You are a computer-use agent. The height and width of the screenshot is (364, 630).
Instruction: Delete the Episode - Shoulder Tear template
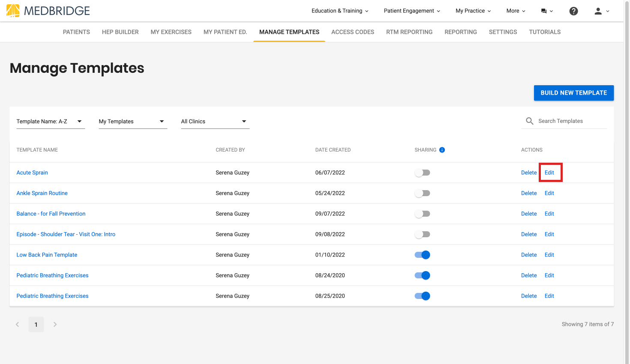pos(529,234)
